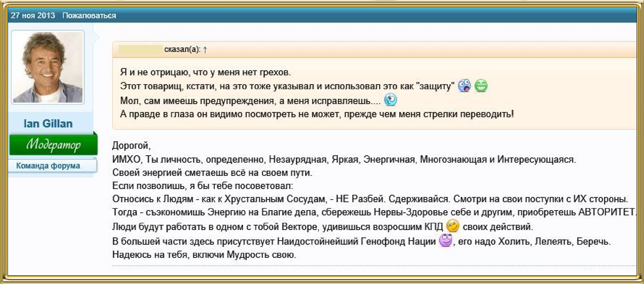Click the capitalized word АВТОРИТЕТ

607,212
